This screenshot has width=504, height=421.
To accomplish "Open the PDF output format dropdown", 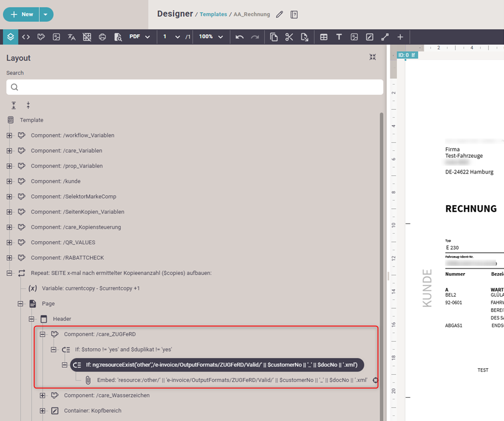I will click(139, 37).
